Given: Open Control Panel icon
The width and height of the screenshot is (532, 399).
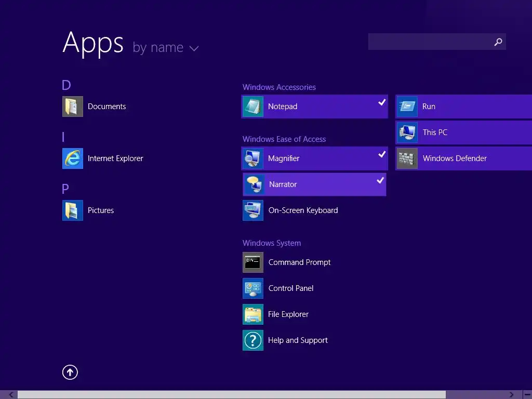Looking at the screenshot, I should (x=253, y=288).
